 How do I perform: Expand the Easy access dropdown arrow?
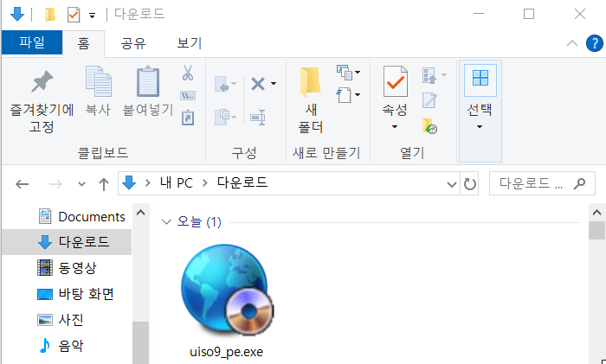click(x=358, y=94)
